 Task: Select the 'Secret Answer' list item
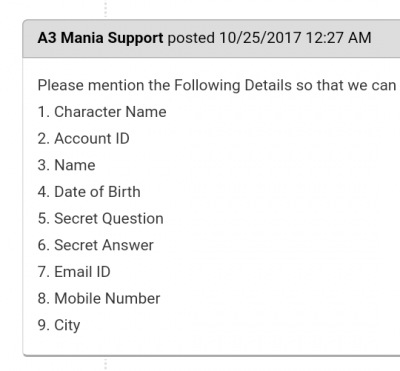pos(96,245)
